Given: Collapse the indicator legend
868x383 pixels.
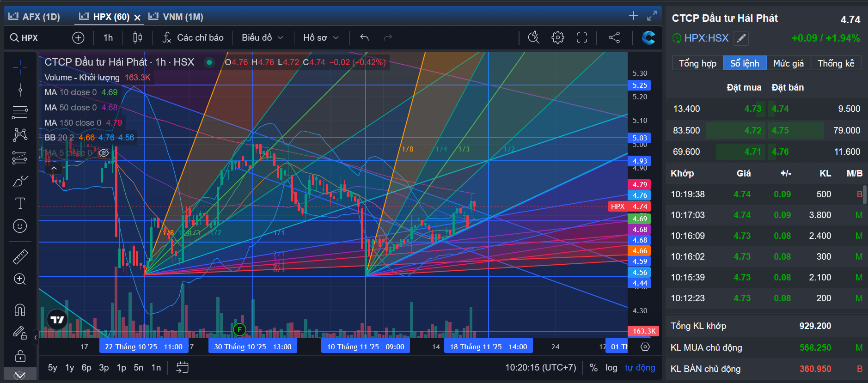Looking at the screenshot, I should coord(54,168).
